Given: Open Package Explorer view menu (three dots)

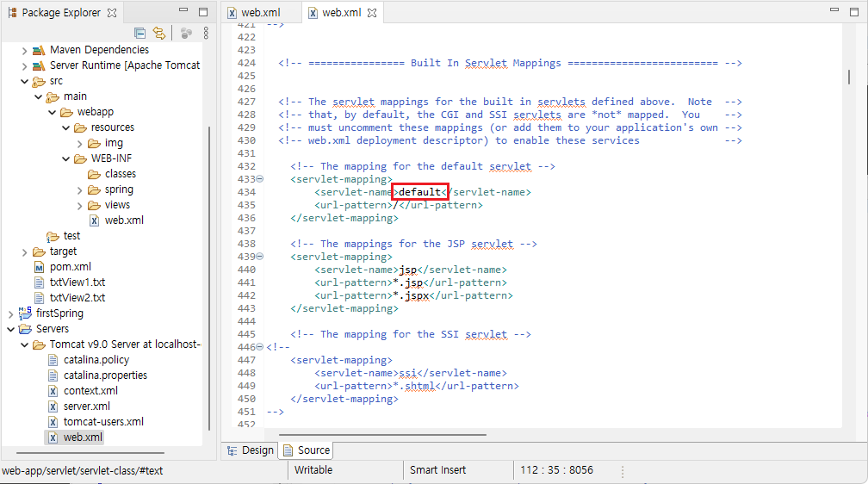Looking at the screenshot, I should coord(206,34).
